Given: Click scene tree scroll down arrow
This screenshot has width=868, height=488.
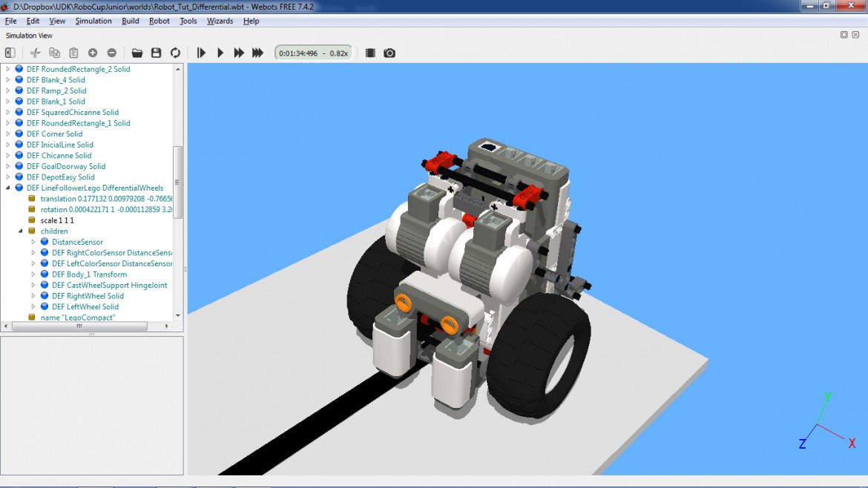Looking at the screenshot, I should (178, 315).
